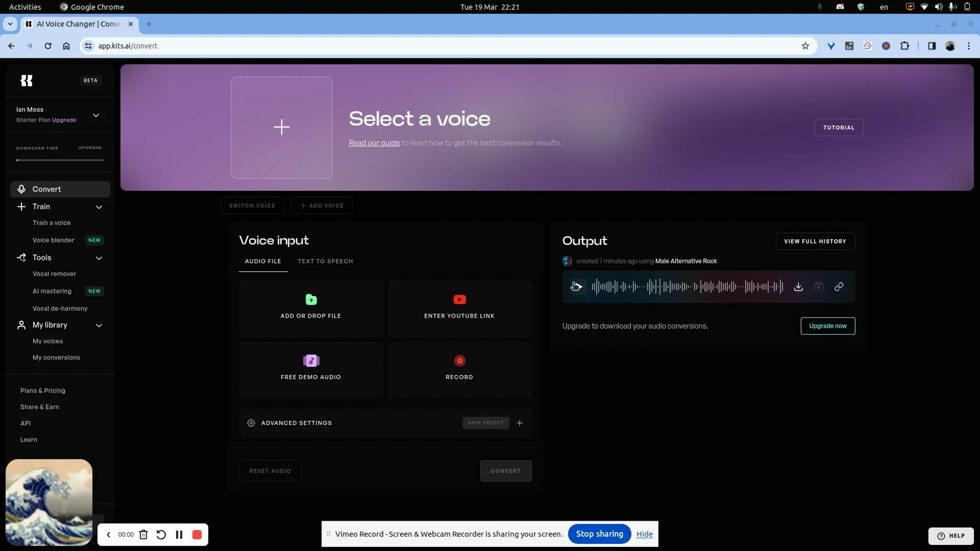Click the green Add or Drop File icon
Image resolution: width=980 pixels, height=551 pixels.
(311, 300)
